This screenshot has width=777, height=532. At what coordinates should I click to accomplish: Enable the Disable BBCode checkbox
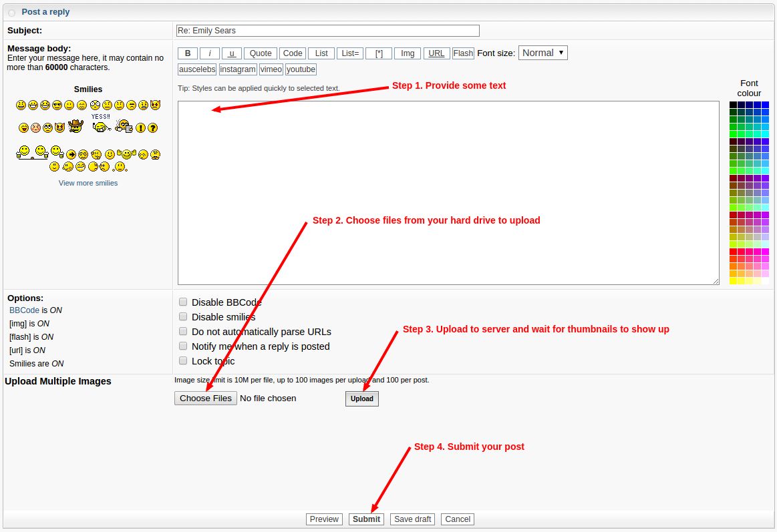[x=183, y=302]
